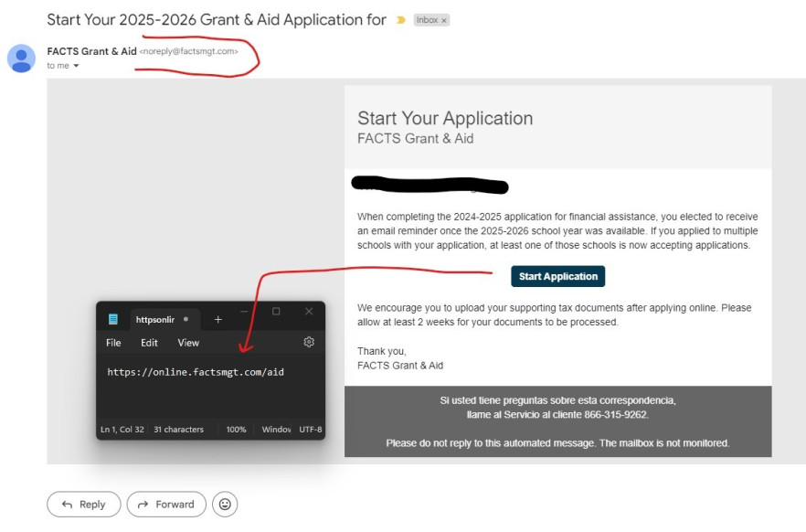Open the View menu in Notepad

coord(188,343)
